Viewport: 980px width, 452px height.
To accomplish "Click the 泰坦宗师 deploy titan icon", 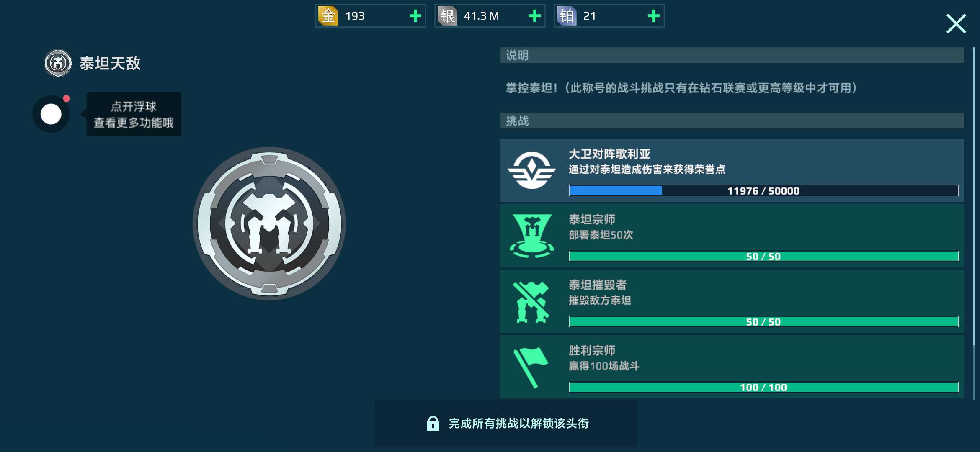I will pyautogui.click(x=532, y=236).
